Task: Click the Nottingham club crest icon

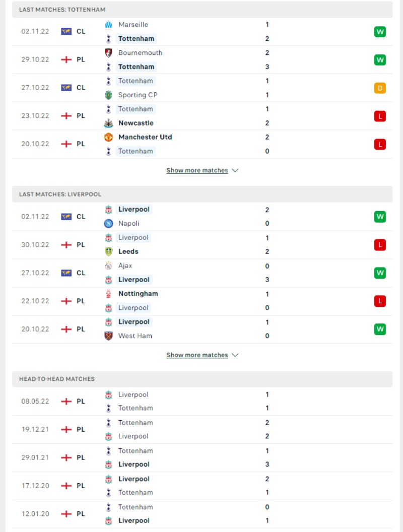Action: point(108,294)
